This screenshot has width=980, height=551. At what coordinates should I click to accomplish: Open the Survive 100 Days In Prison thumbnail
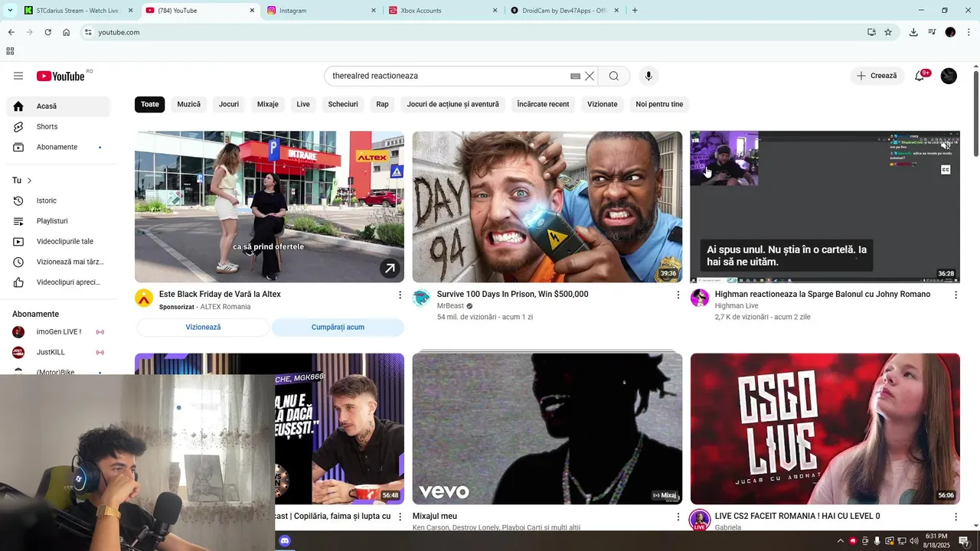pyautogui.click(x=547, y=207)
